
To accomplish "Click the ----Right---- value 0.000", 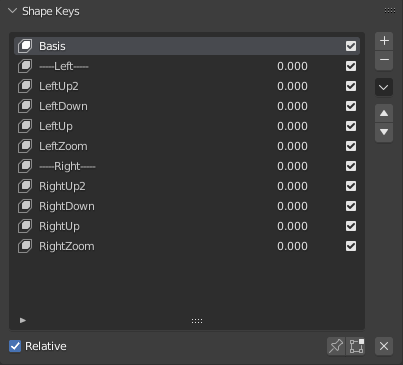I will point(292,166).
